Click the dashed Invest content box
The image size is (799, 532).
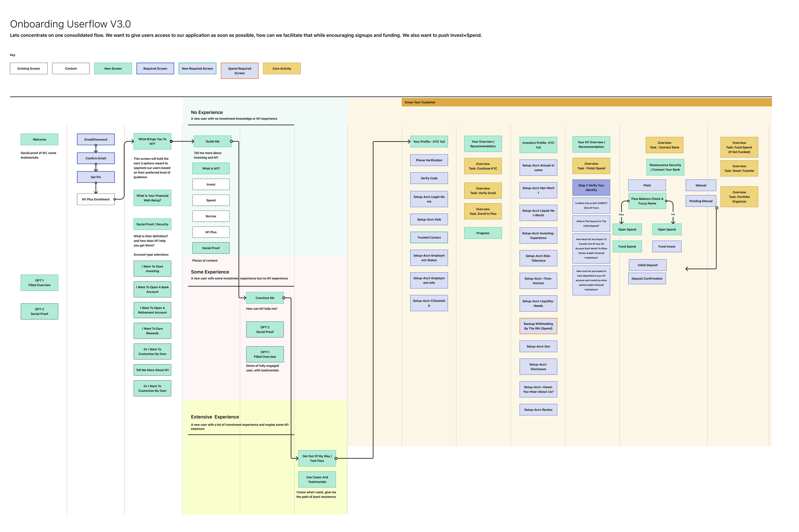point(211,184)
